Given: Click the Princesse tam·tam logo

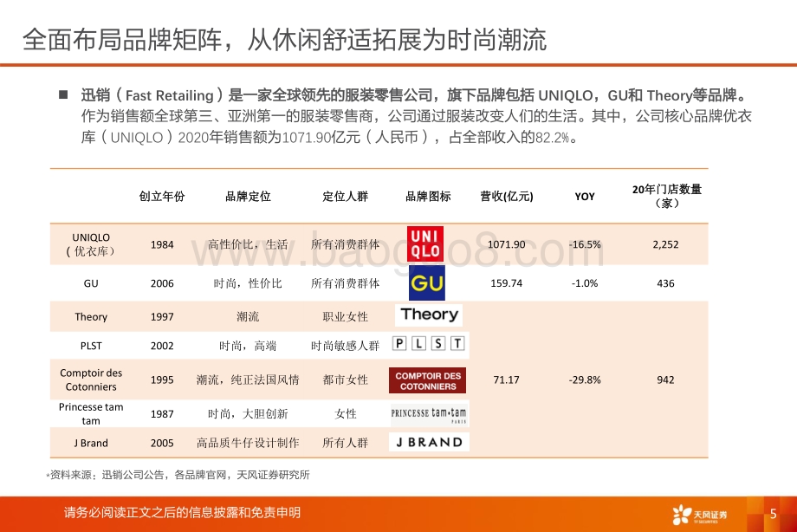Looking at the screenshot, I should 429,414.
